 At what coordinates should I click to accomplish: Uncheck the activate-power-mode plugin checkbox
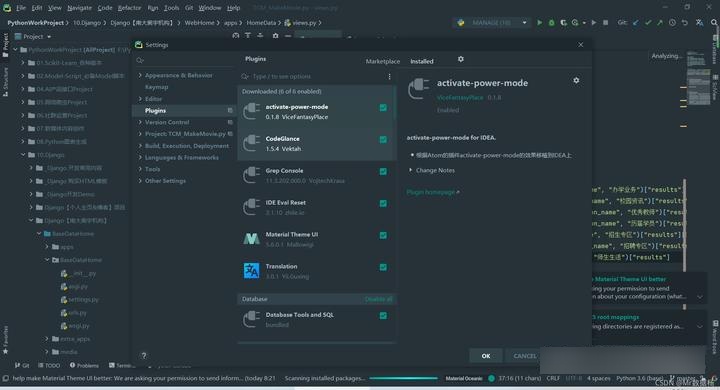[x=383, y=107]
